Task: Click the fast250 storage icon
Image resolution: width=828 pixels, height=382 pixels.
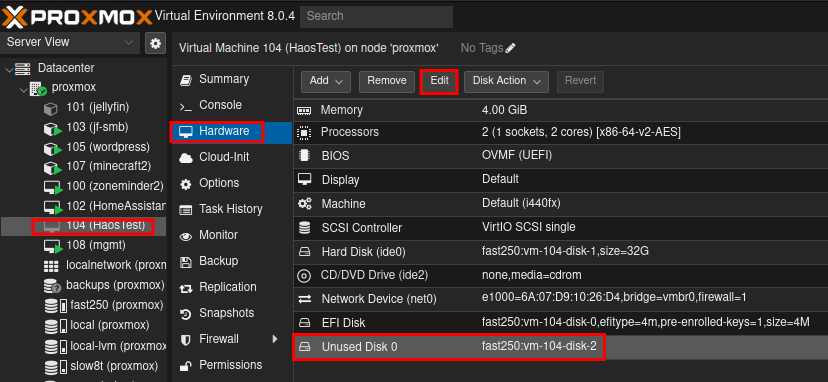Action: pyautogui.click(x=55, y=305)
